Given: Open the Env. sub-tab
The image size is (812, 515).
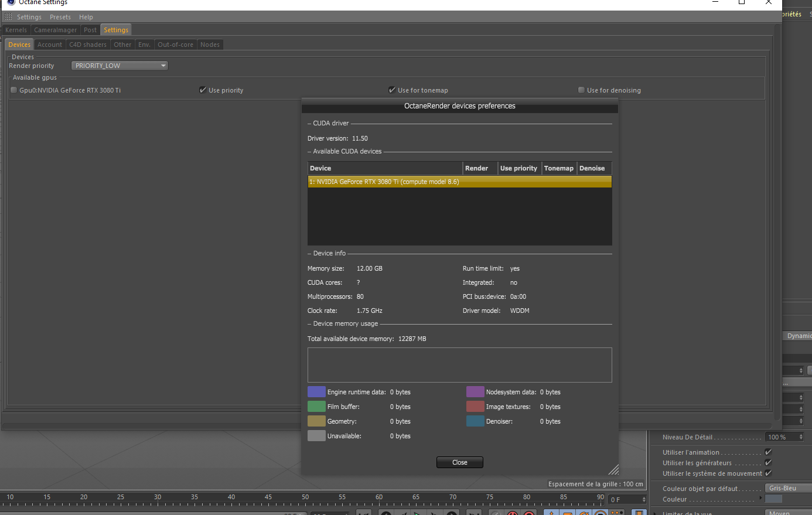Looking at the screenshot, I should [145, 45].
